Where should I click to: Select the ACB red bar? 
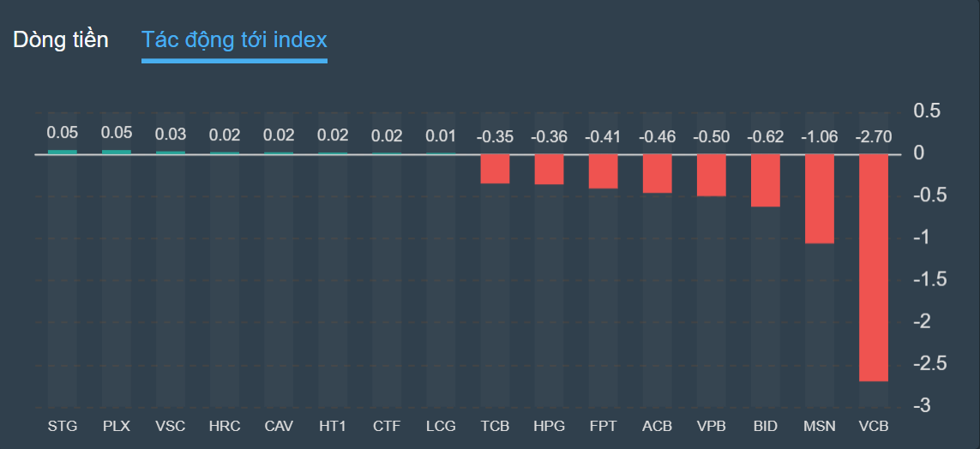click(657, 173)
